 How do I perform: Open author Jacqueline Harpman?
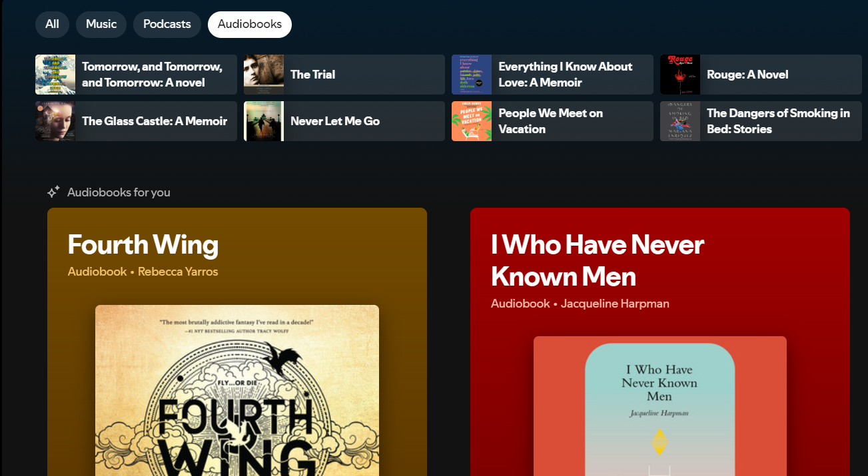click(x=615, y=304)
